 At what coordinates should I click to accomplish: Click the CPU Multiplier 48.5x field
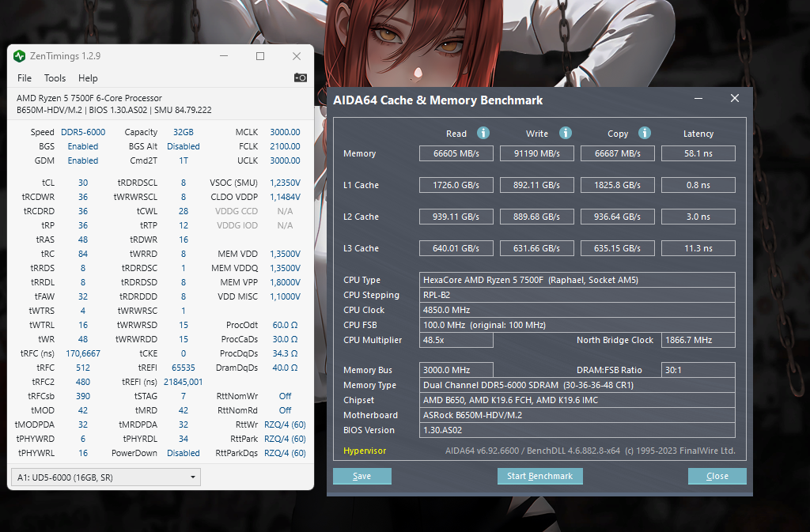(456, 340)
